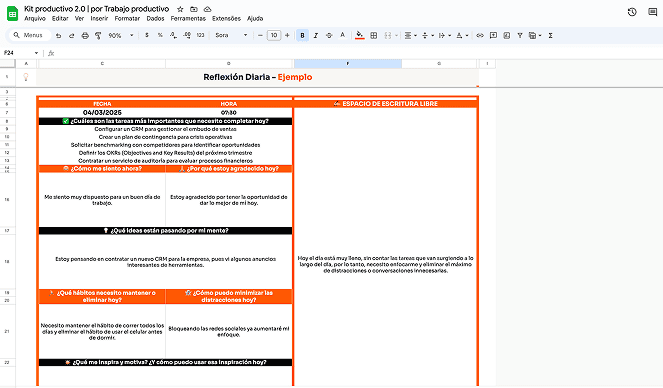663x388 pixels.
Task: Open the zoom level 90% dropdown
Action: [121, 36]
